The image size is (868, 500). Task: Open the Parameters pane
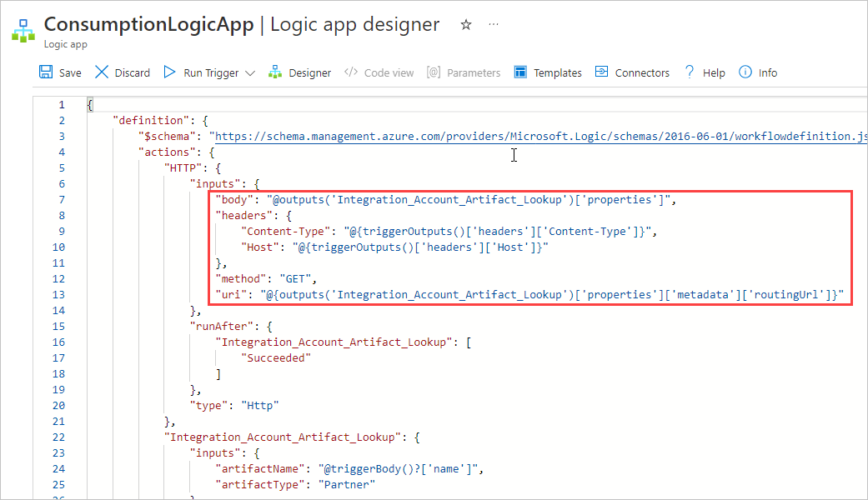click(x=474, y=73)
